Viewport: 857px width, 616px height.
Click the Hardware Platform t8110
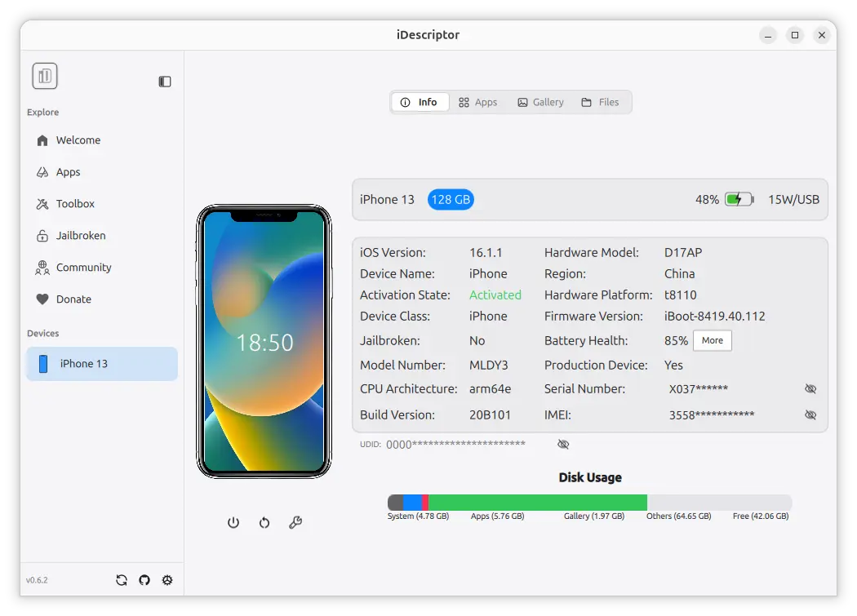pos(681,295)
